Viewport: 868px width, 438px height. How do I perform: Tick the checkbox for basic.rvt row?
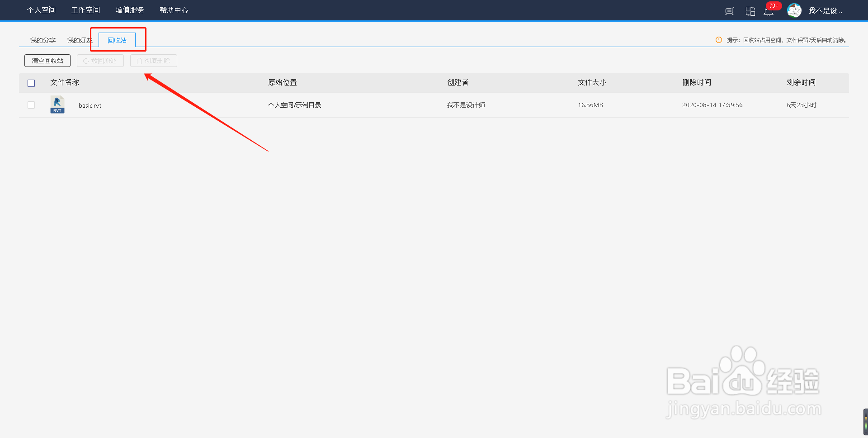click(x=31, y=105)
